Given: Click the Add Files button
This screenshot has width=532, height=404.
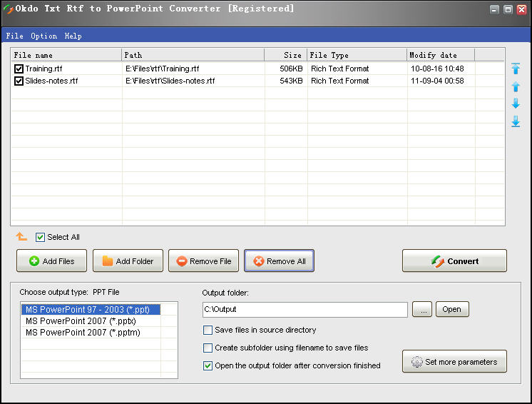Looking at the screenshot, I should tap(51, 261).
